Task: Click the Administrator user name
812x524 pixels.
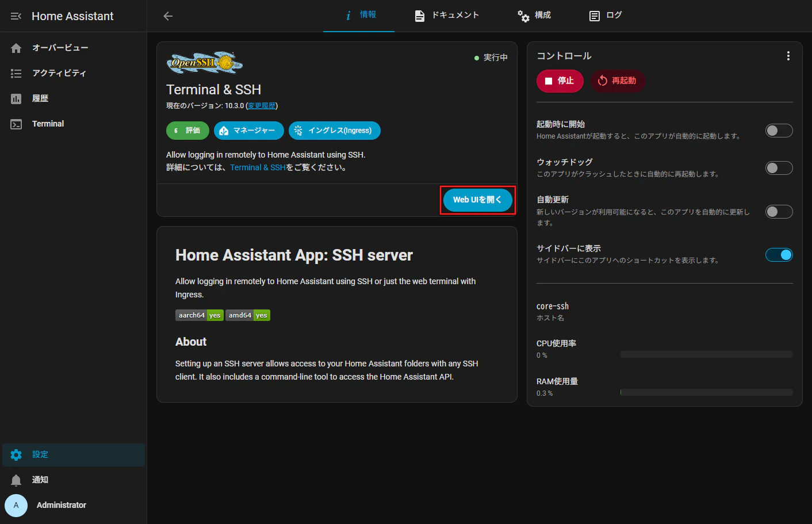Action: tap(62, 505)
